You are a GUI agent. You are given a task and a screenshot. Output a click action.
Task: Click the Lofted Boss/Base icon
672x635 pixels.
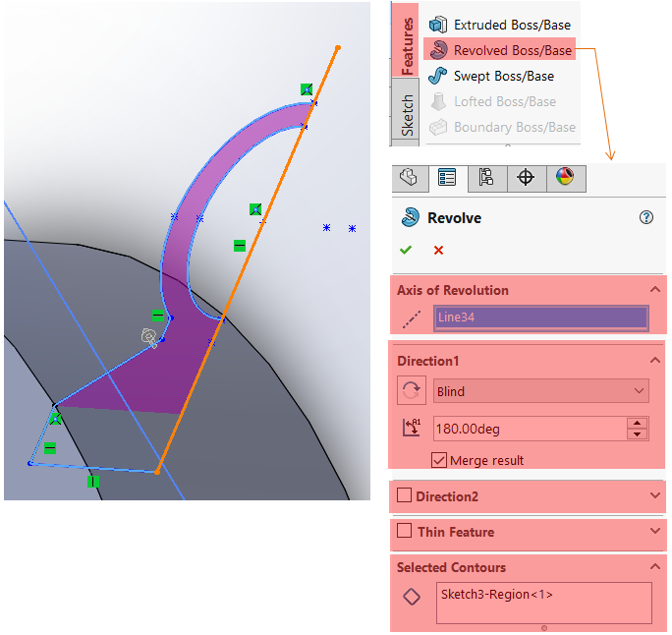coord(438,101)
